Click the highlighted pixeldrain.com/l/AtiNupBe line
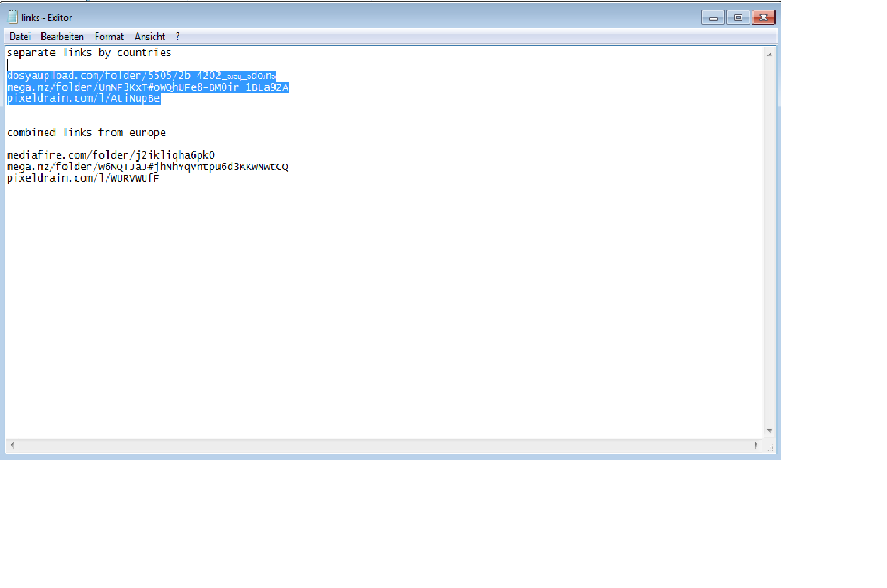887x588 pixels. coord(84,98)
